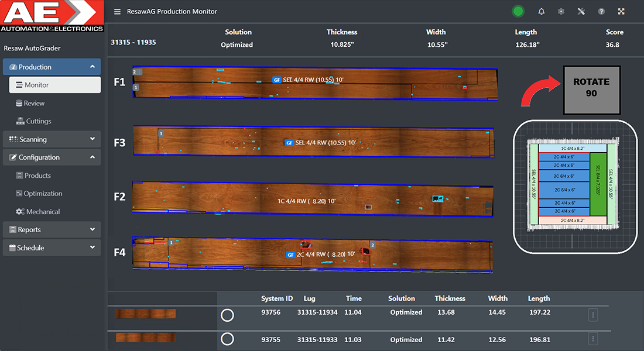This screenshot has width=644, height=351.
Task: Select the radio circle for System ID 93756
Action: [227, 315]
